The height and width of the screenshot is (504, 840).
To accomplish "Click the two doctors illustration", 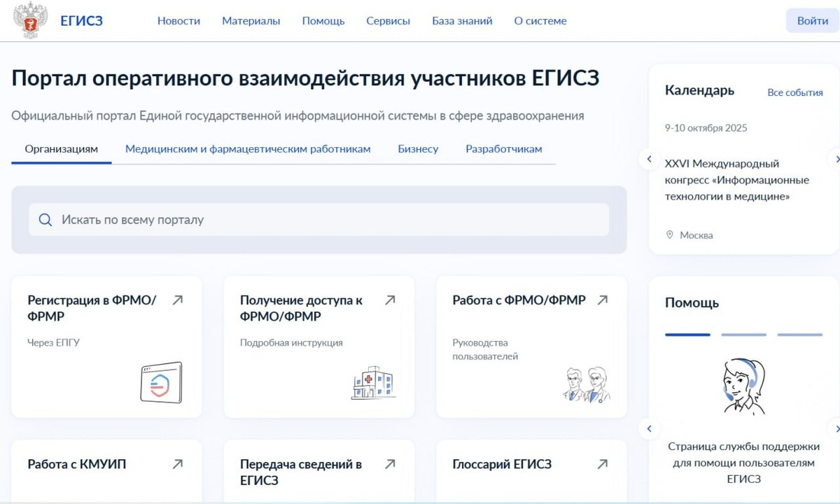I will [x=587, y=384].
